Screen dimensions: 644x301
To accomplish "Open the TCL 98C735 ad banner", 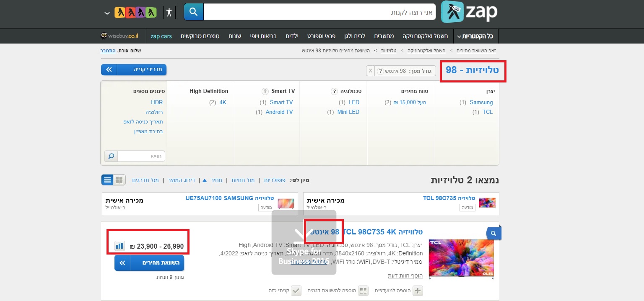I will point(401,204).
